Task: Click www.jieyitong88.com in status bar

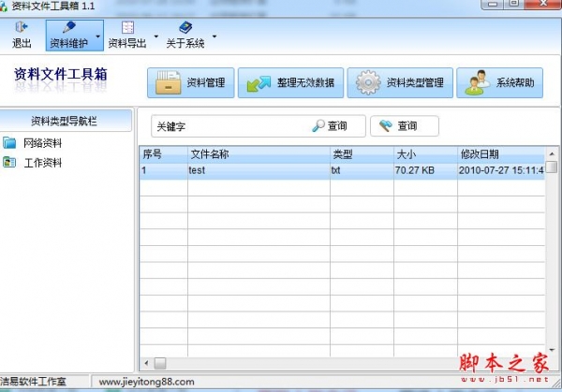Action: click(147, 382)
